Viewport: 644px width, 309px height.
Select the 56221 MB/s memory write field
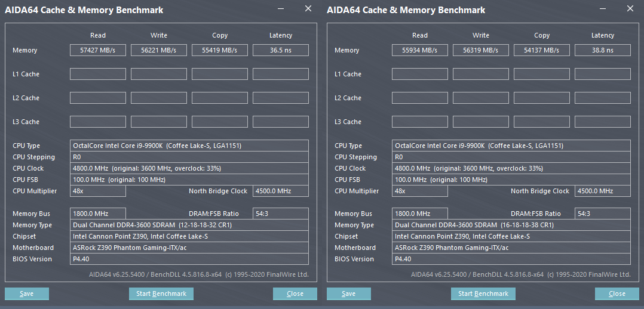point(159,50)
